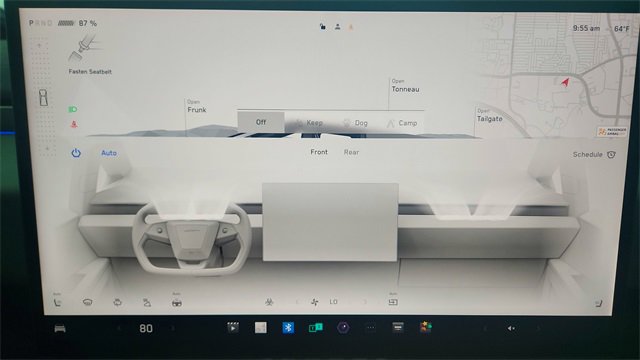
Task: Select Keep climate mode
Action: [x=309, y=122]
